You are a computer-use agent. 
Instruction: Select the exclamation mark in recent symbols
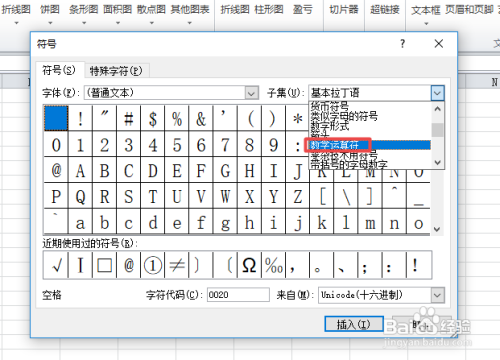click(419, 265)
